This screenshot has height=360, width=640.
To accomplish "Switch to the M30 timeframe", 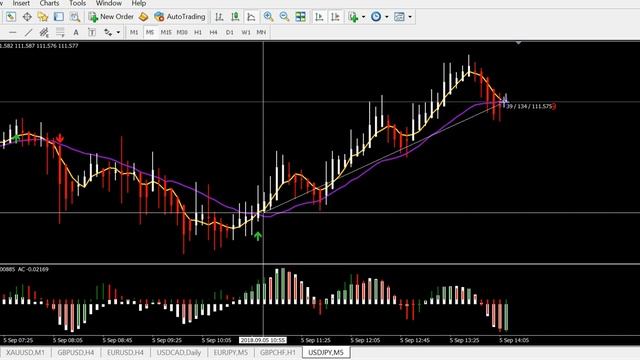I will (182, 32).
